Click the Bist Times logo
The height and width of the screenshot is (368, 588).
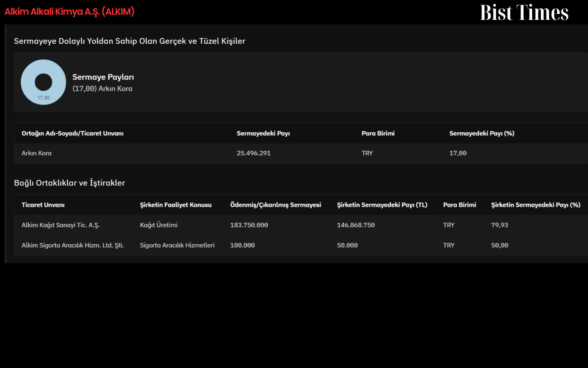click(524, 13)
